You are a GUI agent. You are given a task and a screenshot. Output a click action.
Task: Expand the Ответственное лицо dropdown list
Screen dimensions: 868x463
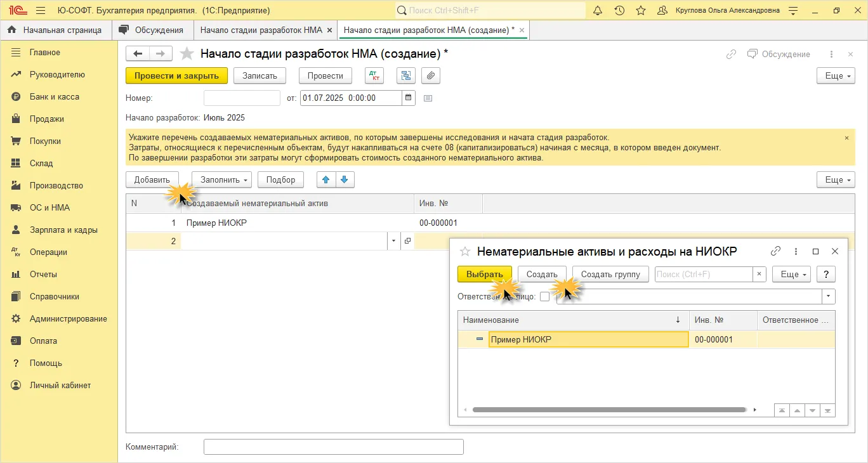(829, 297)
